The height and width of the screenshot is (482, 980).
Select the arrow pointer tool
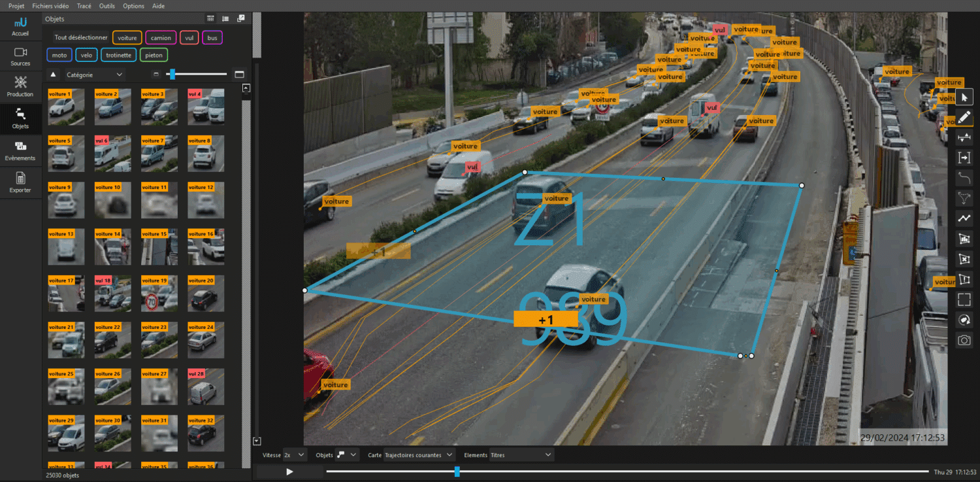(964, 98)
